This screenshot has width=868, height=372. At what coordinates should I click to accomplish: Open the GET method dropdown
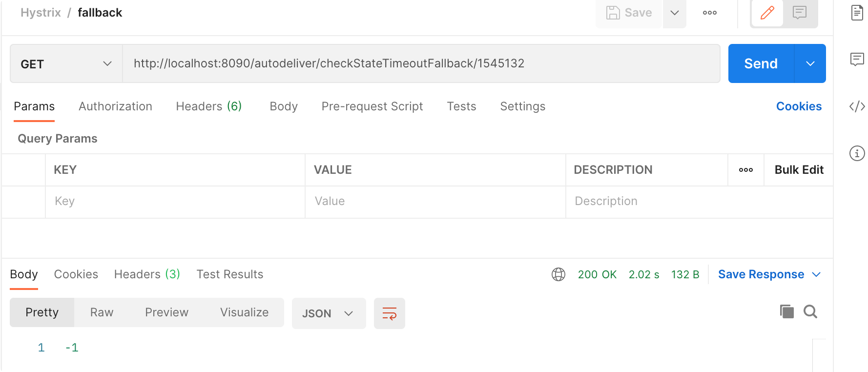pyautogui.click(x=66, y=64)
